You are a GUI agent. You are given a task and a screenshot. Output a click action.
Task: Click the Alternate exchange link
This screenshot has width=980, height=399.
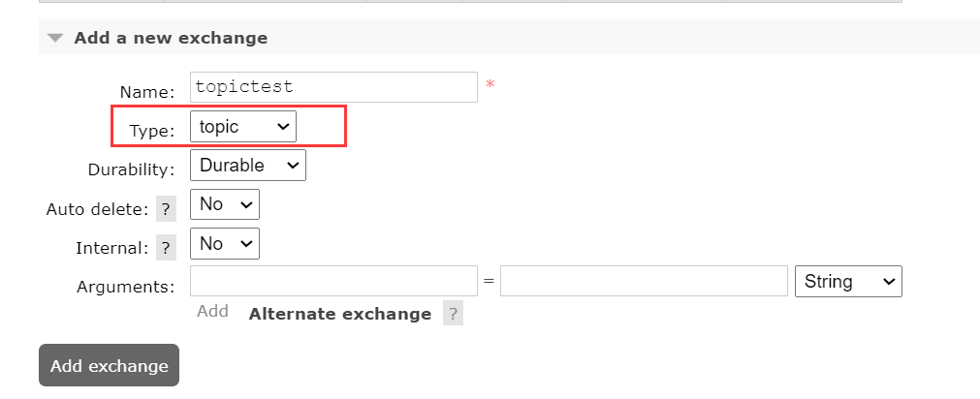(x=340, y=314)
